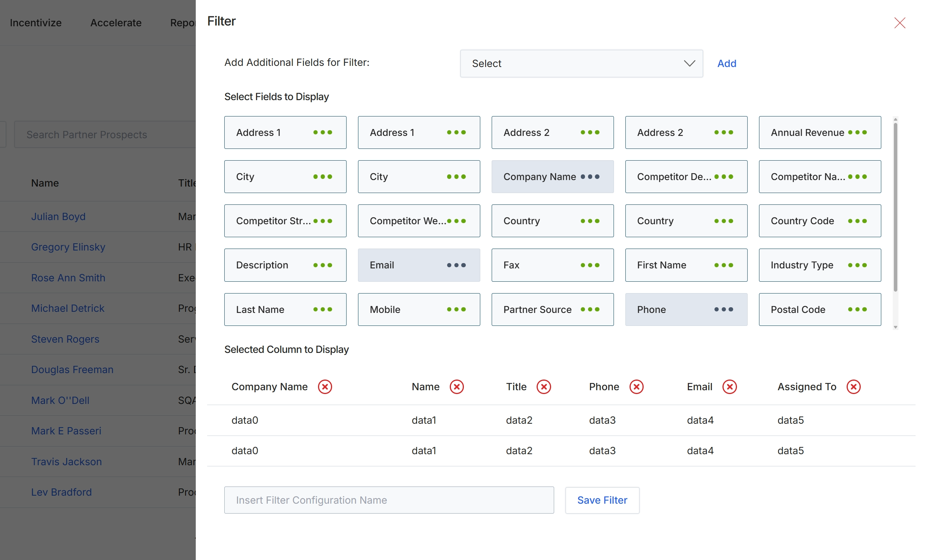Click the Add link next to dropdown
The height and width of the screenshot is (560, 927).
pos(727,64)
